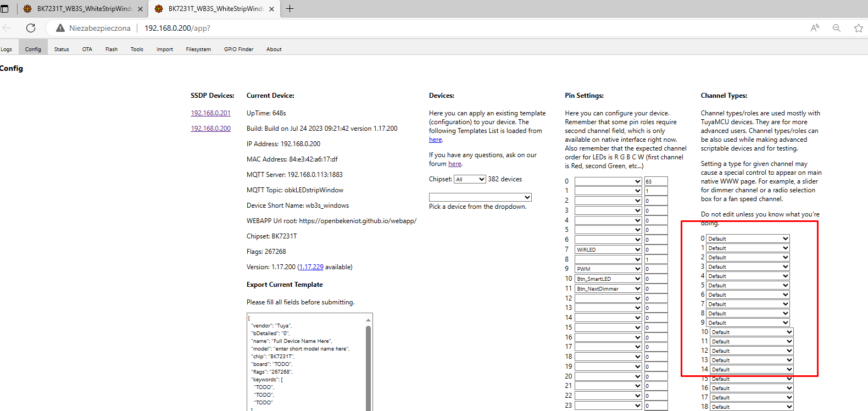The height and width of the screenshot is (411, 868).
Task: Select the Device Short Name wb3s_windows text
Action: pyautogui.click(x=298, y=205)
